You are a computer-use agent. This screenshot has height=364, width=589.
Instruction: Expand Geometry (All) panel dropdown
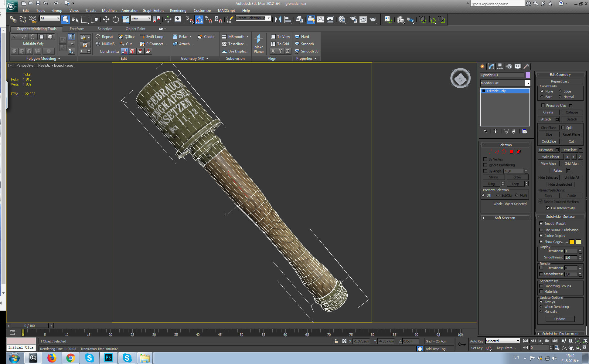tap(207, 59)
